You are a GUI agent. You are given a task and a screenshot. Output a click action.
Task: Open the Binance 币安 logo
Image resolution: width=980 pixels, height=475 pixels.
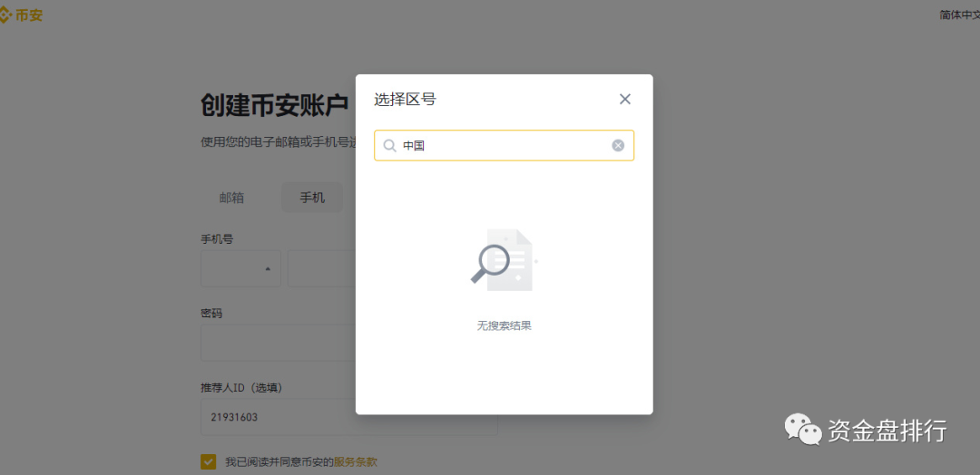click(21, 15)
